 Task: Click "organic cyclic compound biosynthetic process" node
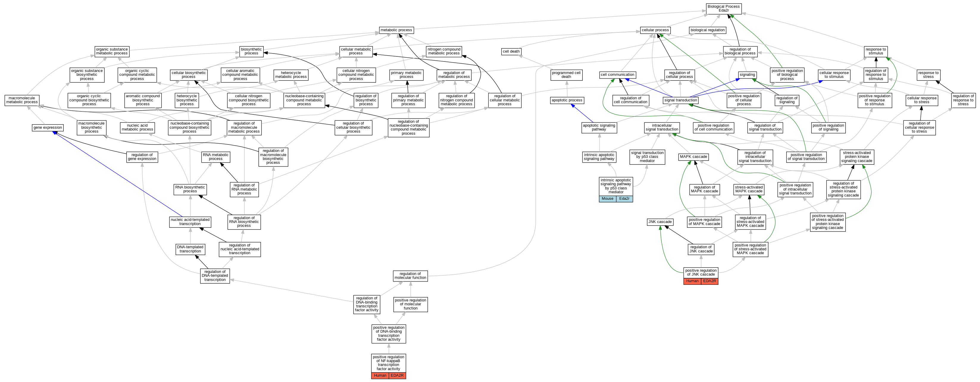pos(89,100)
